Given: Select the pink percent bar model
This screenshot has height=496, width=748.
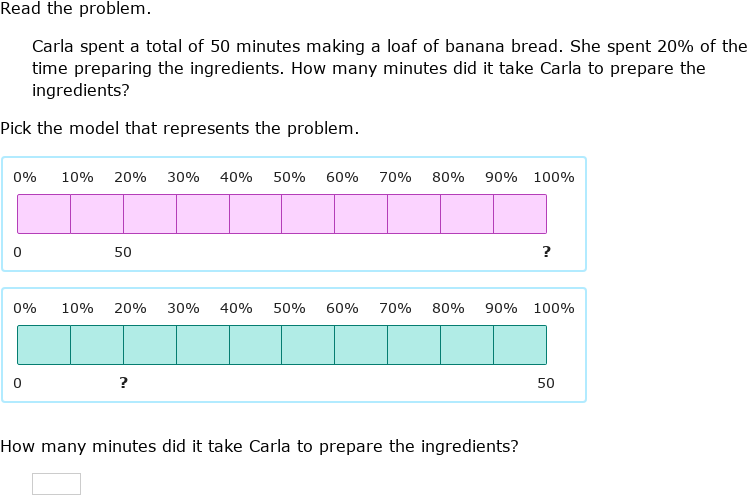Looking at the screenshot, I should pos(293,214).
